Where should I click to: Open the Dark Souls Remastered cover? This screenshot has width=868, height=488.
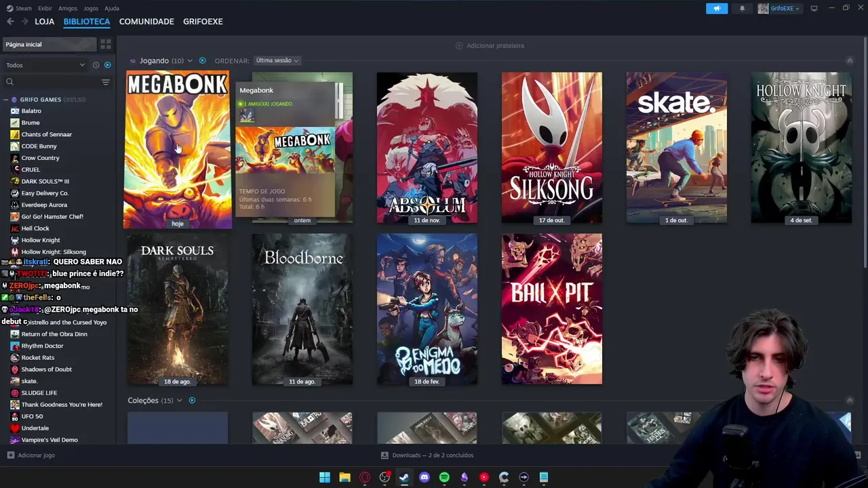pyautogui.click(x=178, y=309)
